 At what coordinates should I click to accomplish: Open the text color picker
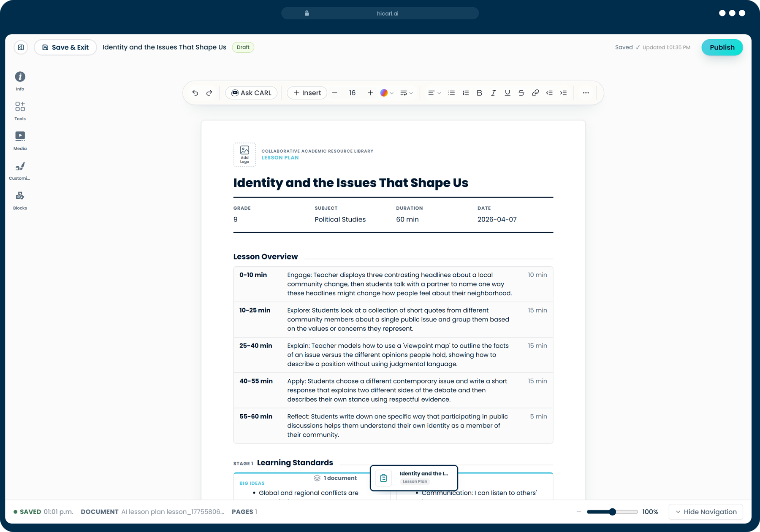tap(386, 93)
